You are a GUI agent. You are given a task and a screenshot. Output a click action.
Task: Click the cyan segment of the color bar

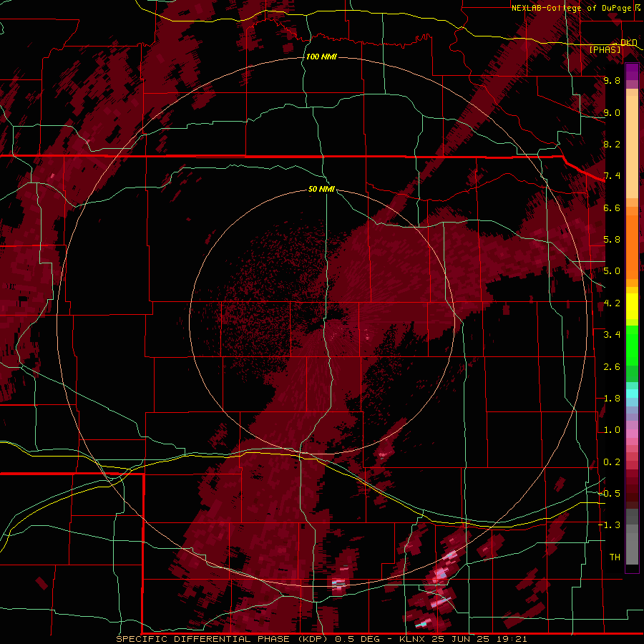tap(632, 394)
